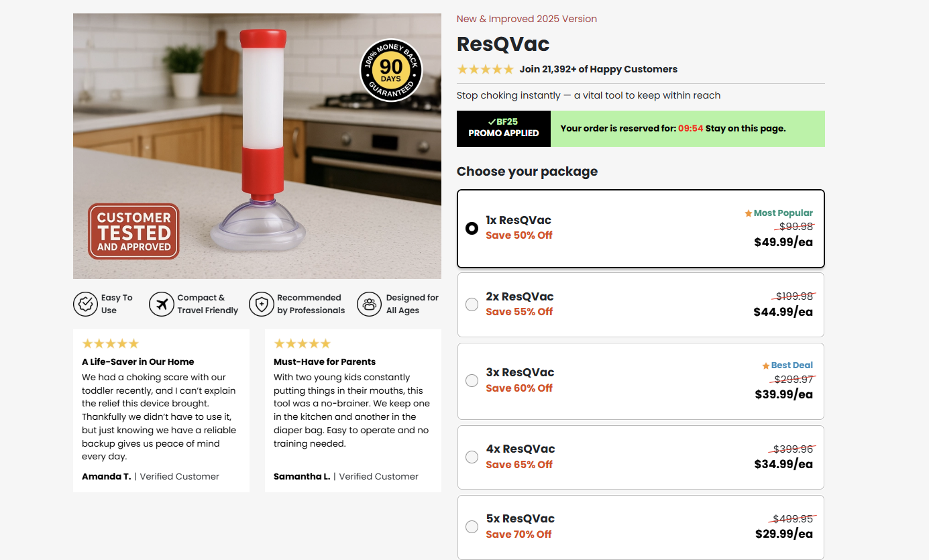
Task: Click Amanda T. verified customer name
Action: [x=106, y=476]
